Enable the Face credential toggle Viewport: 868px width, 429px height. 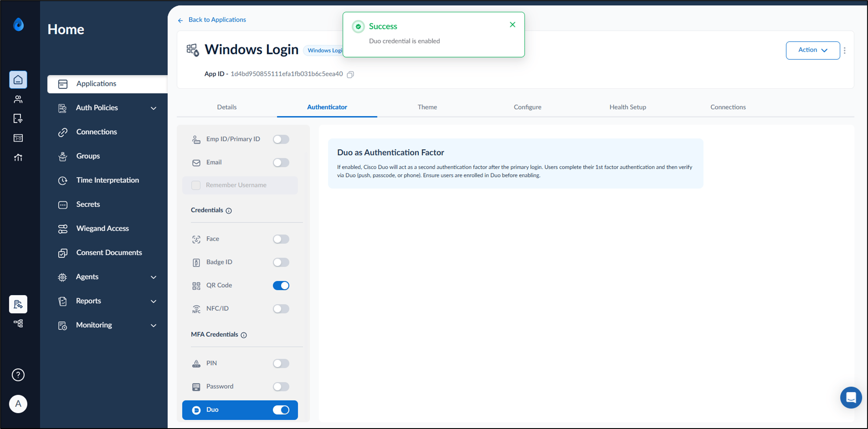pos(281,239)
